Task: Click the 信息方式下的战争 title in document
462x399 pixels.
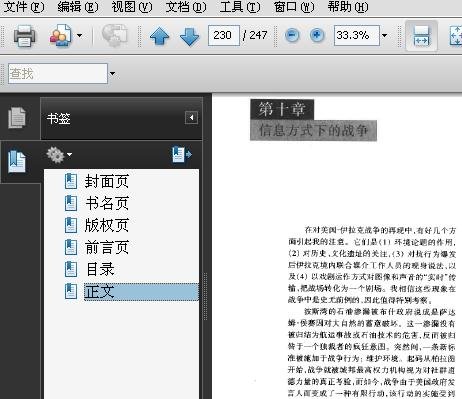Action: pos(313,130)
